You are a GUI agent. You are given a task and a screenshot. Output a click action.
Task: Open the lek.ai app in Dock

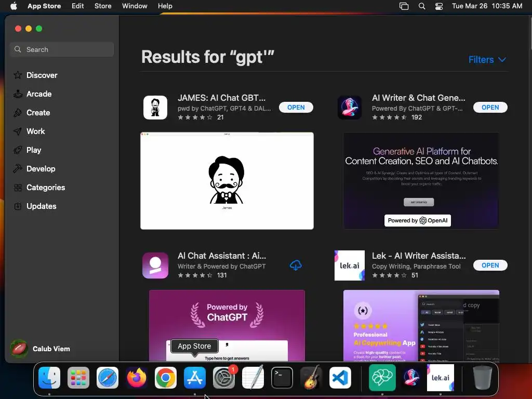[441, 378]
